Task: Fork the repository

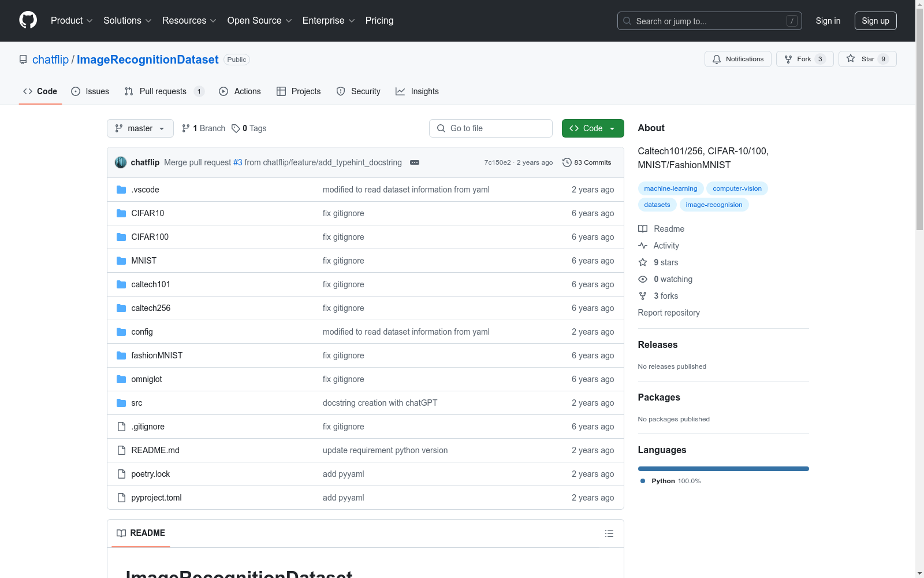Action: (805, 59)
